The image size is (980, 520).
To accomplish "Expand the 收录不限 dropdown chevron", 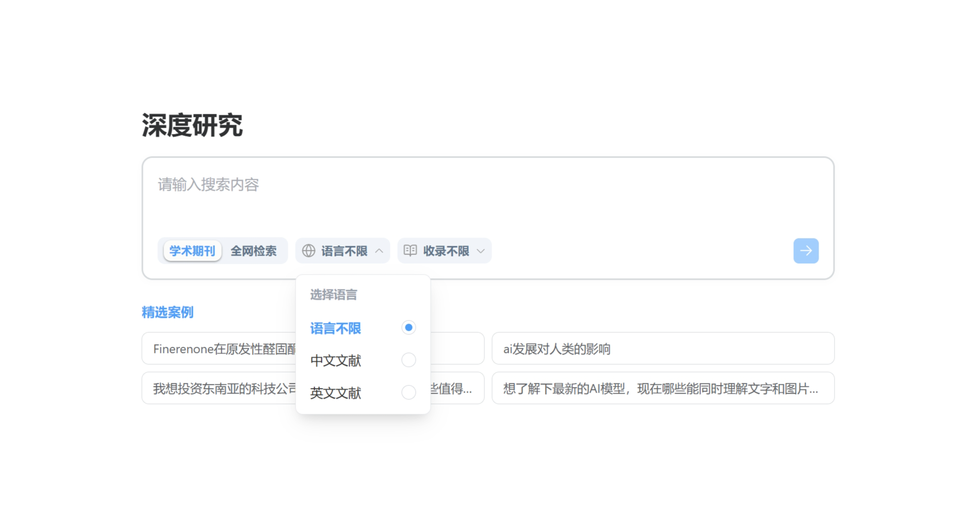I will tap(481, 251).
